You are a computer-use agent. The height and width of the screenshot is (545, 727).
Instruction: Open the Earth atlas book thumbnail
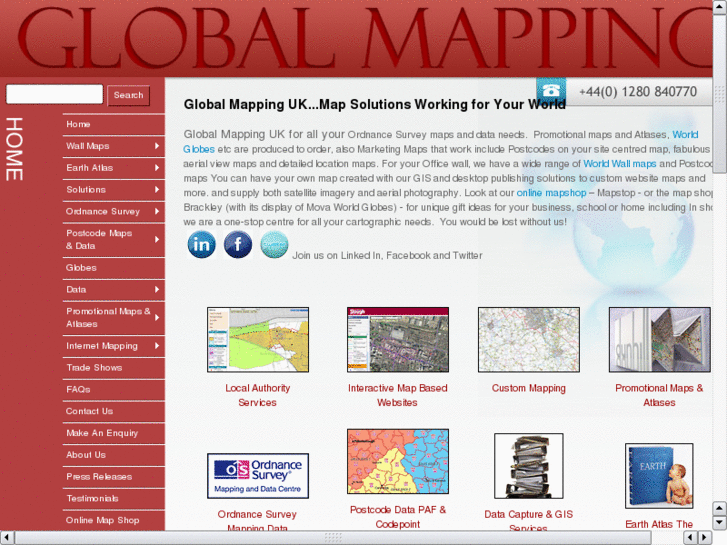click(659, 476)
